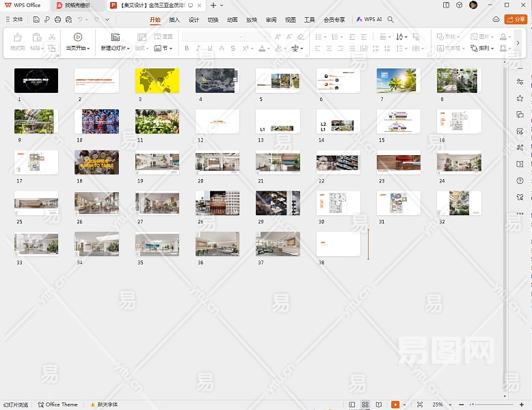Open the zoom percentage 25% dropdown
Screen dimensions: 532x410
[x=441, y=405]
